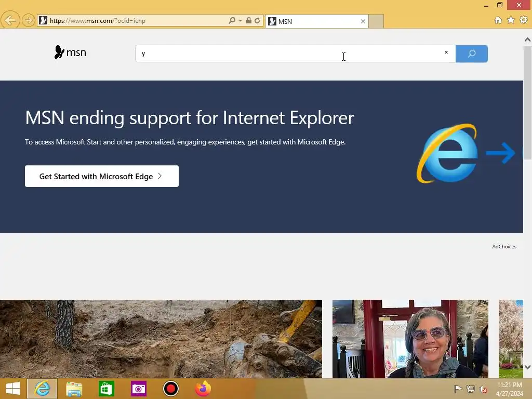
Task: Click the muted speaker tray icon
Action: pyautogui.click(x=483, y=389)
